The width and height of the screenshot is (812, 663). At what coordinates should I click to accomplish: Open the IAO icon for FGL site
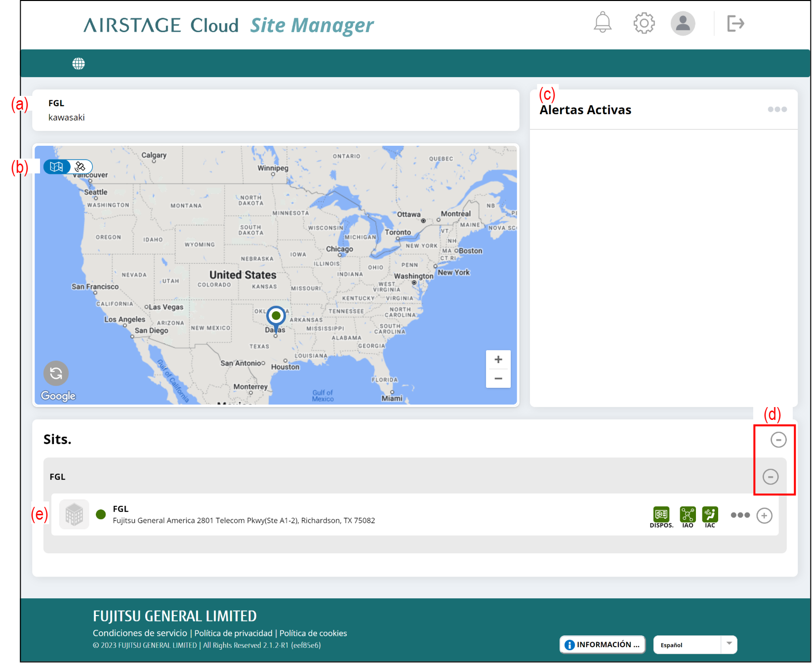click(x=687, y=514)
